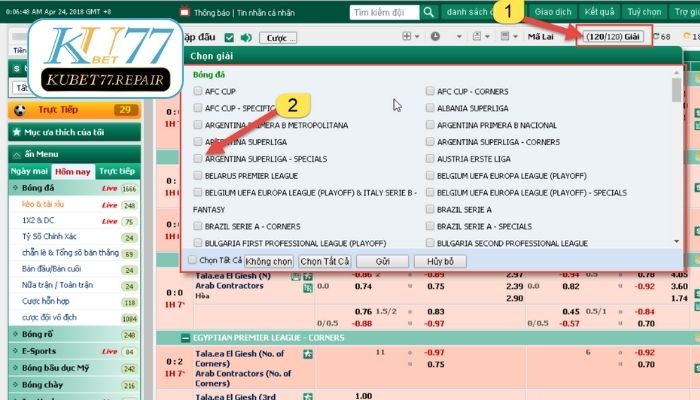Screen dimensions: 700x400
Task: Open the Giao dịch menu
Action: point(553,12)
